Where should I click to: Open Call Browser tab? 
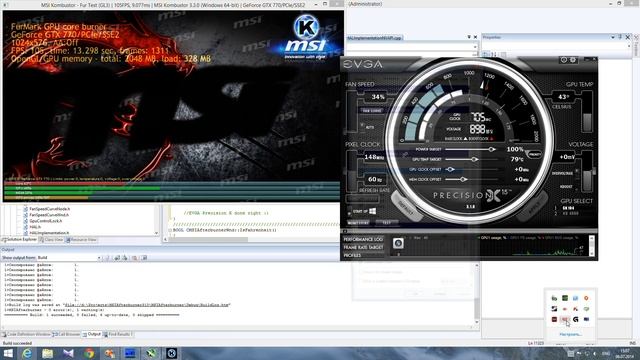(x=67, y=334)
